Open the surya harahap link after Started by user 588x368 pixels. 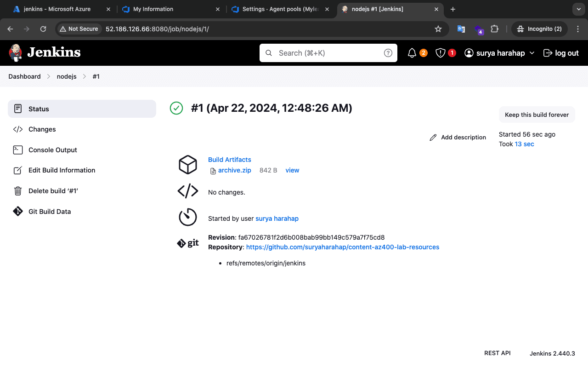tap(277, 218)
